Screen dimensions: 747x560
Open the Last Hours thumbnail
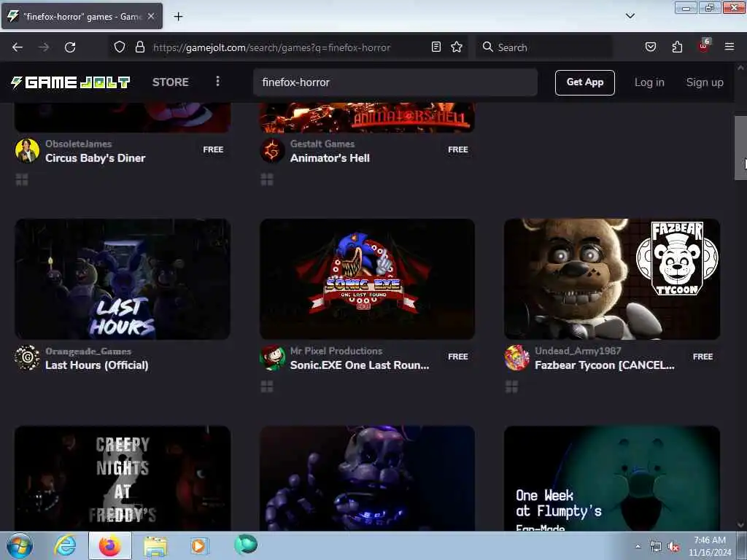(123, 279)
